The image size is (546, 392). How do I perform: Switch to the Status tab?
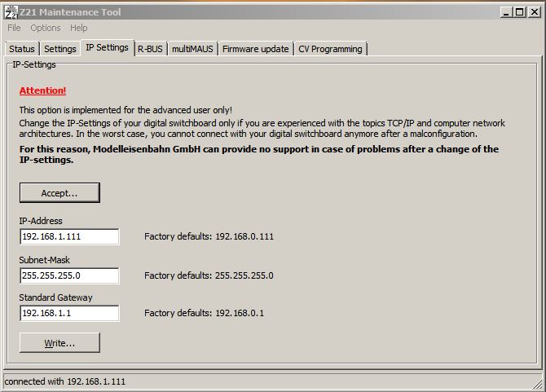point(22,49)
